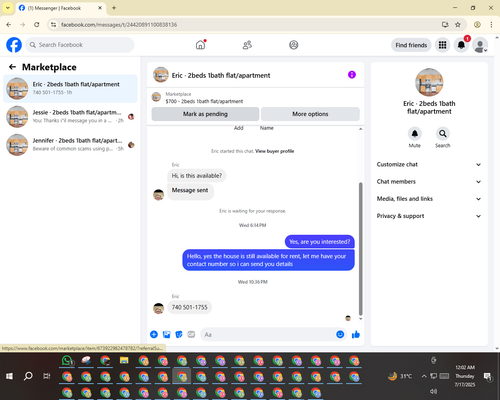Bookmark this page with star icon
The height and width of the screenshot is (400, 500).
pos(458,25)
